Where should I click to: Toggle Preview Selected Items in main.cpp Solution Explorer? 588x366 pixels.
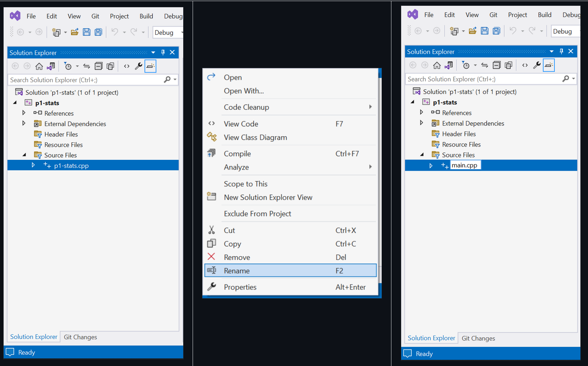(x=549, y=65)
